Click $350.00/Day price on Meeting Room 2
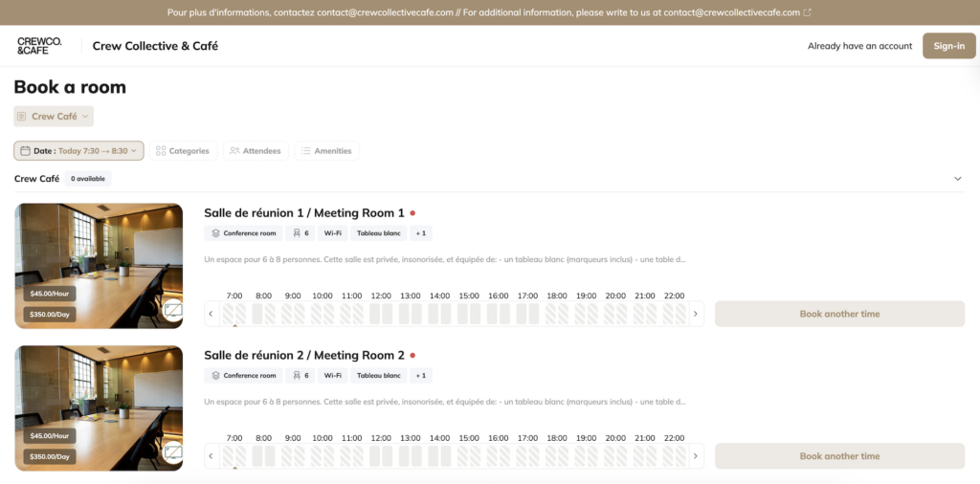This screenshot has width=980, height=484. (50, 456)
